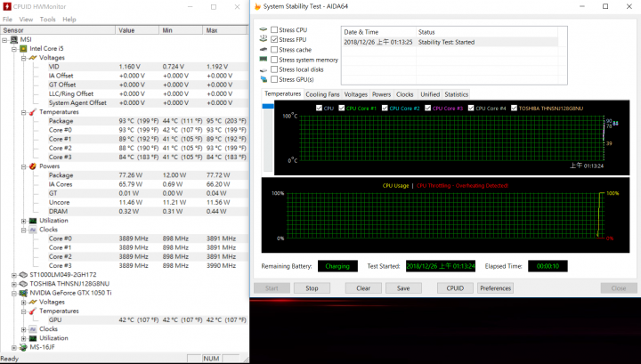Click the CPUID HWMonitor title bar icon
Image resolution: width=641 pixels, height=364 pixels.
6,6
